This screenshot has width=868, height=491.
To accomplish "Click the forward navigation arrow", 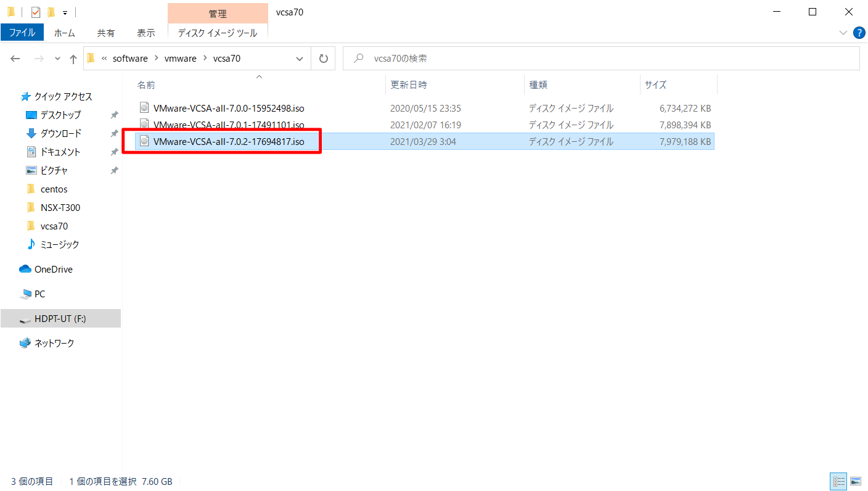I will [38, 59].
